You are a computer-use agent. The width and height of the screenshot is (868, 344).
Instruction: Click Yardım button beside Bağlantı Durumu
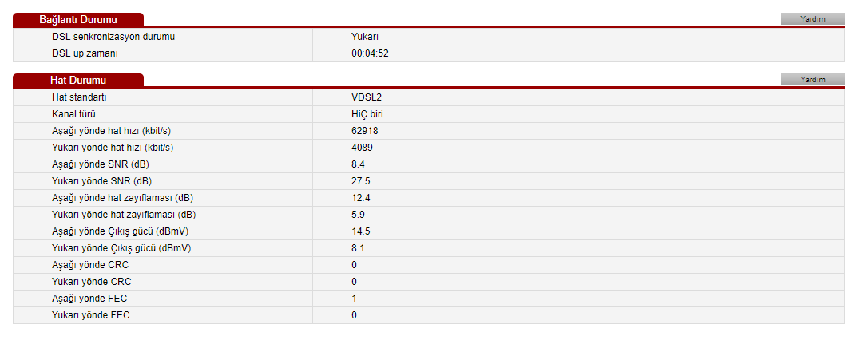812,19
